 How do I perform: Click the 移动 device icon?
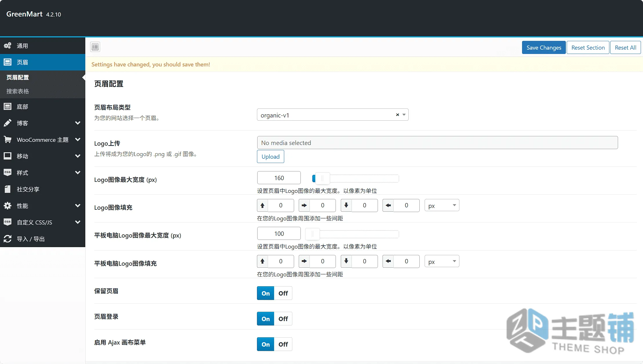point(8,156)
